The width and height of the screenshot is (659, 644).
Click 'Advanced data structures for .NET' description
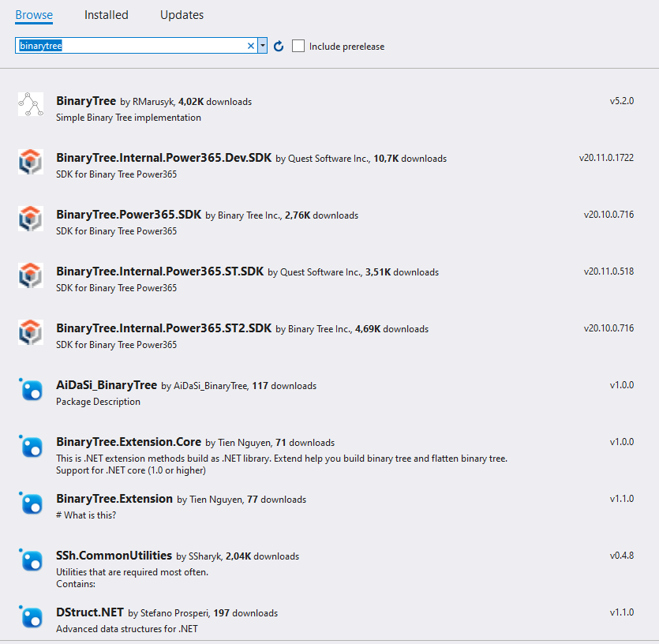tap(127, 629)
